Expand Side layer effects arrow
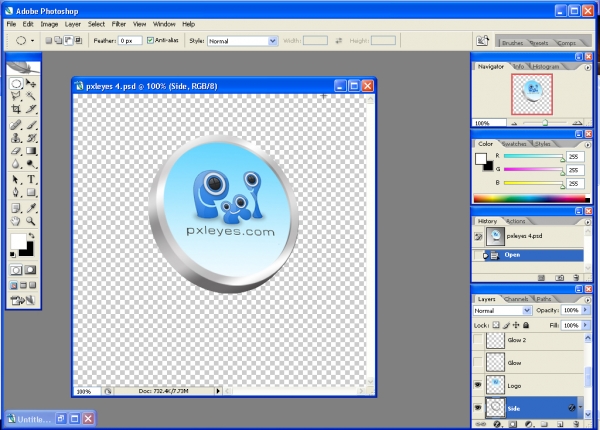600x430 pixels. (580, 408)
